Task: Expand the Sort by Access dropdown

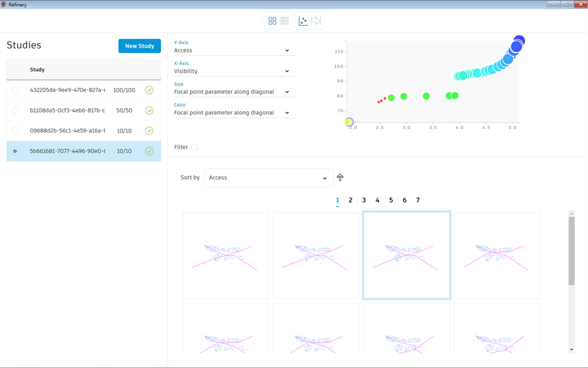Action: [269, 178]
